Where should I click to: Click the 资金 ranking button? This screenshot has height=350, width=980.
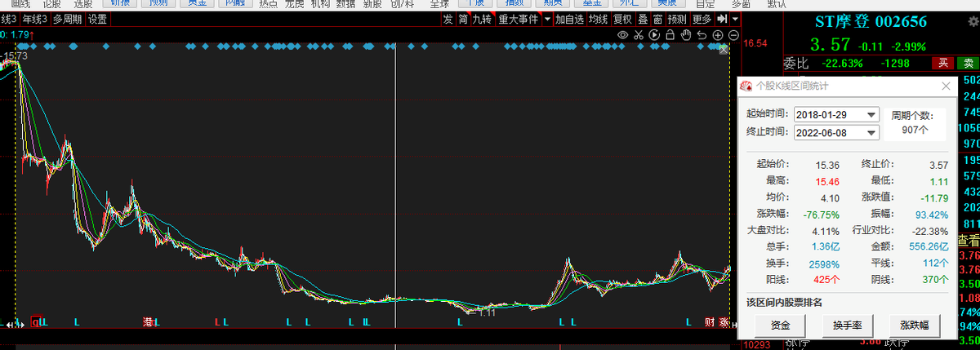tap(780, 325)
